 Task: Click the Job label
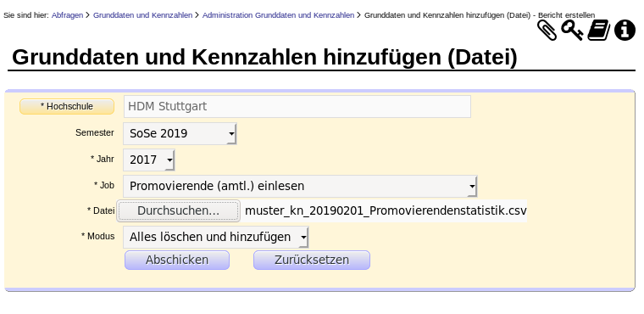click(104, 186)
